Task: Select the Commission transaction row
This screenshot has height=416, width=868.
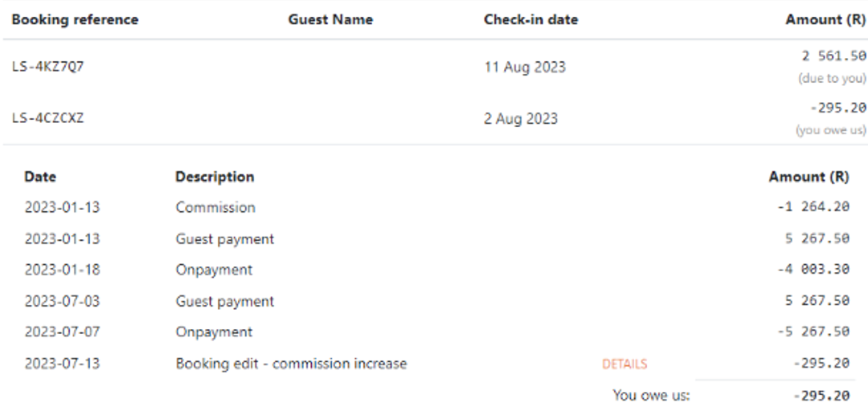Action: [436, 207]
